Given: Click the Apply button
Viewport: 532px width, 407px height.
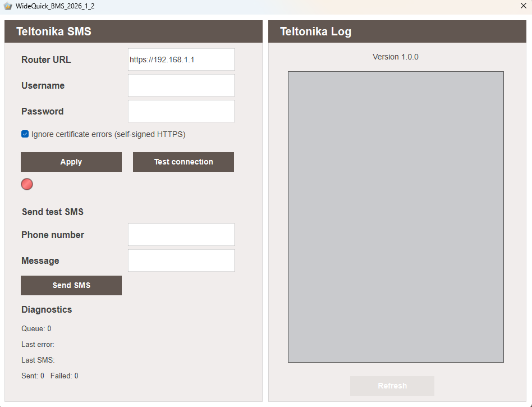Looking at the screenshot, I should click(x=71, y=162).
